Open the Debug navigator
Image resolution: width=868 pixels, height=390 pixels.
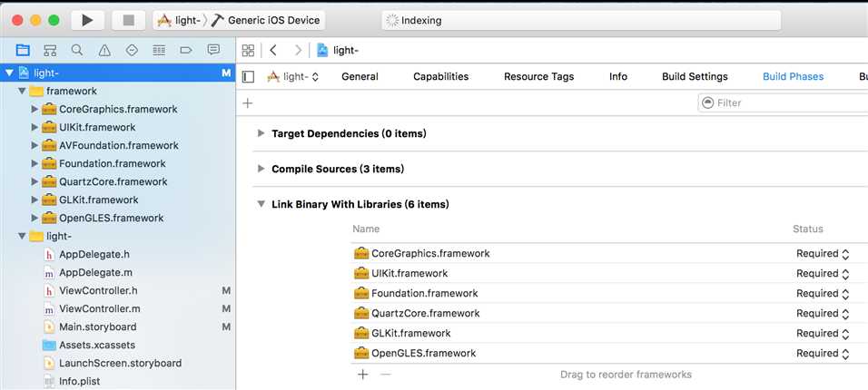coord(159,51)
